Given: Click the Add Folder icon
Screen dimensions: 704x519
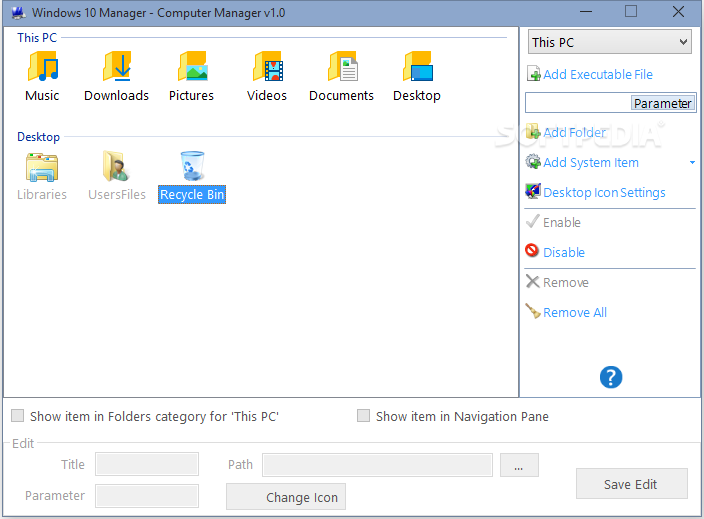Looking at the screenshot, I should click(533, 132).
